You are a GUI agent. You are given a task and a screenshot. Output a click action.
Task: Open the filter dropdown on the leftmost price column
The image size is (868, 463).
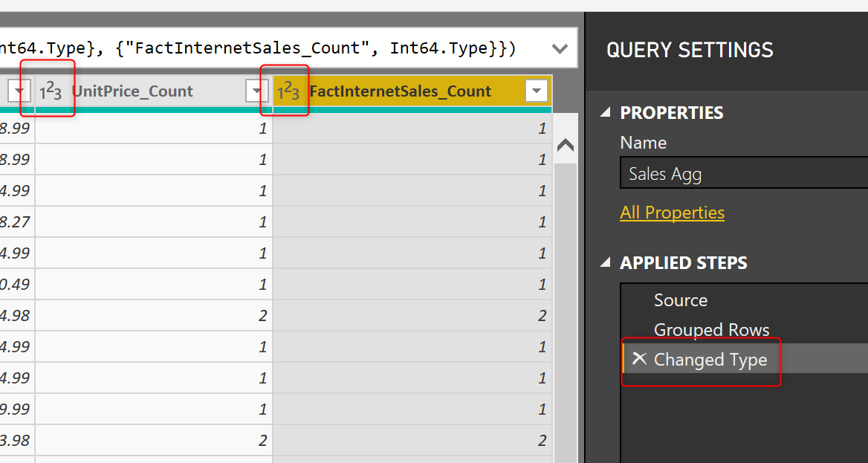(x=20, y=91)
